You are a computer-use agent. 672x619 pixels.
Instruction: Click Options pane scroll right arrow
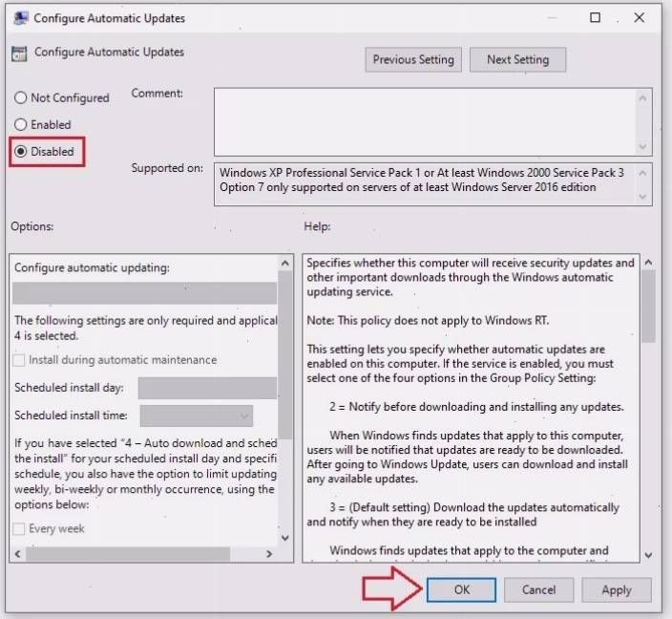click(x=269, y=554)
